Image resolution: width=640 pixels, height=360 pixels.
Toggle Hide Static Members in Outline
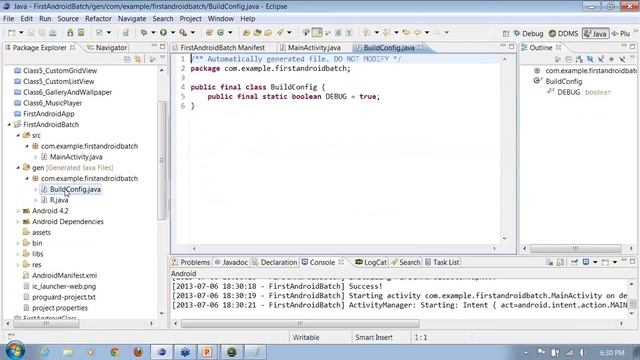tap(601, 60)
